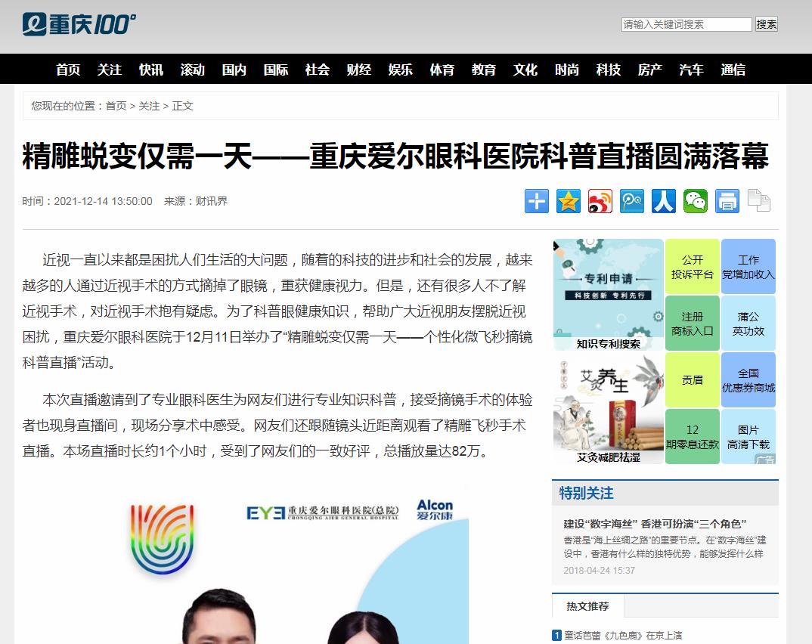Share to Tencent Weibo icon

point(632,201)
